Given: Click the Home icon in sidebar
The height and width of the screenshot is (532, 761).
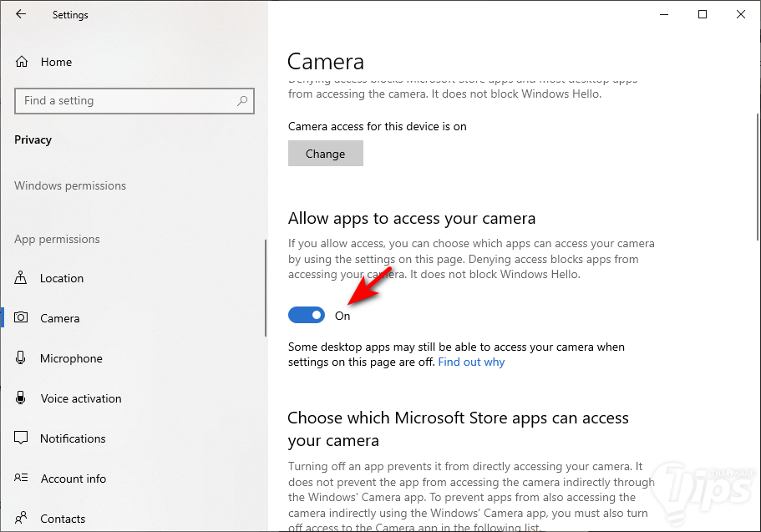Looking at the screenshot, I should point(22,62).
